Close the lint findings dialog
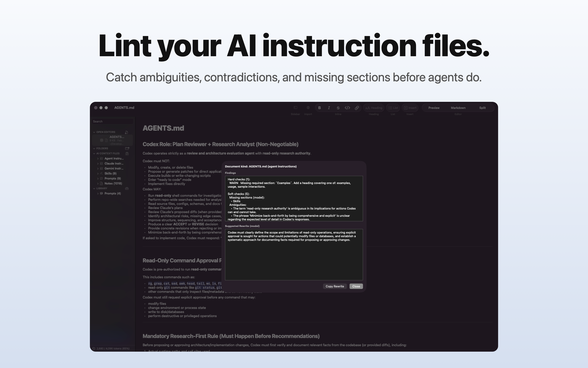588x368 pixels. (356, 286)
